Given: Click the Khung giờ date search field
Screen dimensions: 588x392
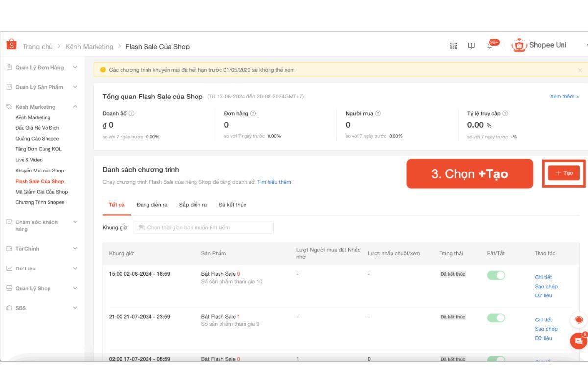Looking at the screenshot, I should point(204,227).
